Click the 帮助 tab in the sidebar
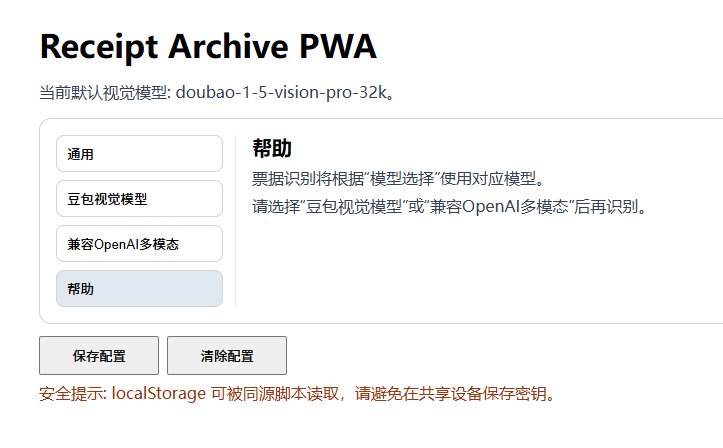This screenshot has width=723, height=448. coord(139,289)
